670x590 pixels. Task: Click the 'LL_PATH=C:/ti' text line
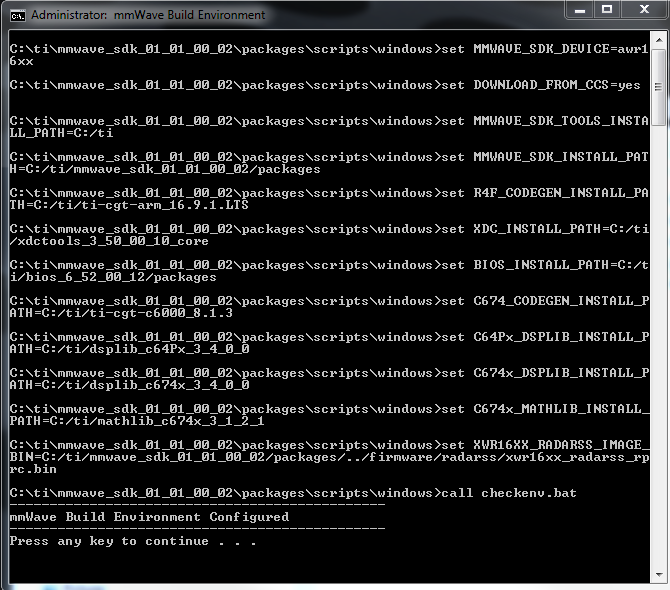(62, 133)
